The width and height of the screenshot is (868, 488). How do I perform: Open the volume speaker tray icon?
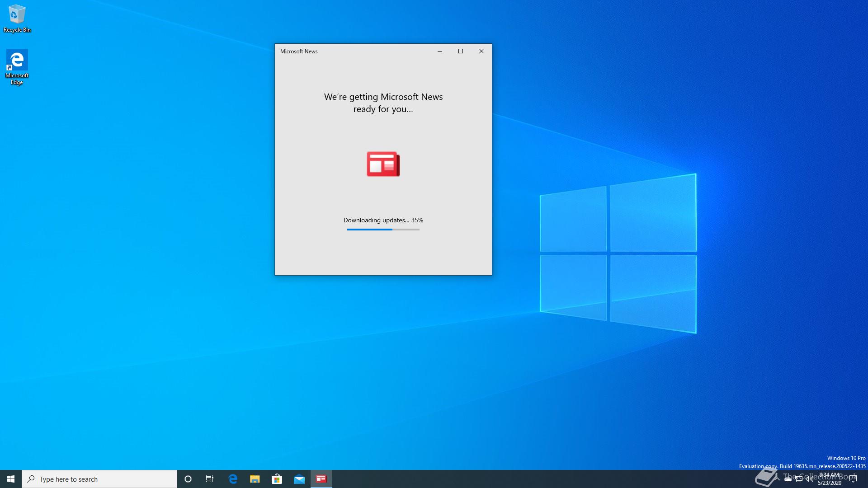coord(810,479)
